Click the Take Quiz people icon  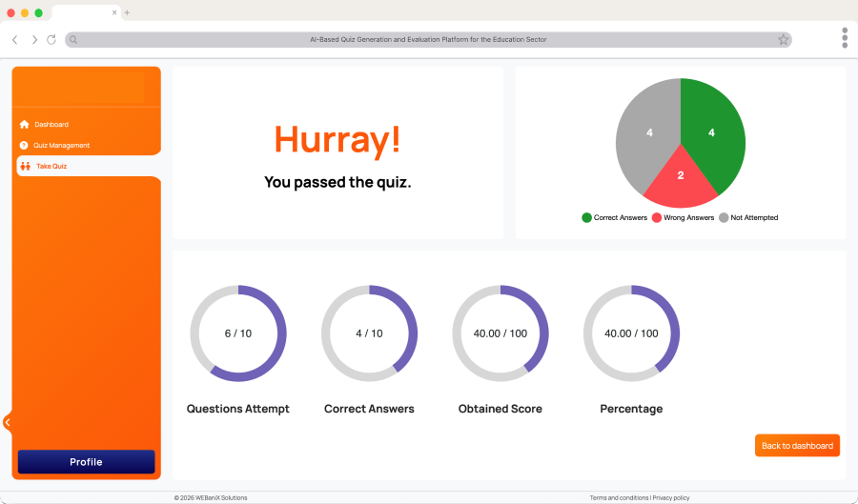tap(25, 167)
